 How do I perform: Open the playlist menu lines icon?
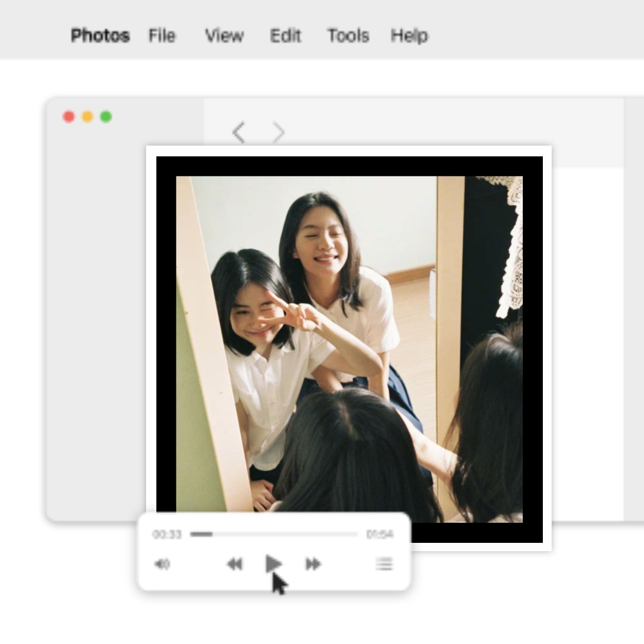384,564
